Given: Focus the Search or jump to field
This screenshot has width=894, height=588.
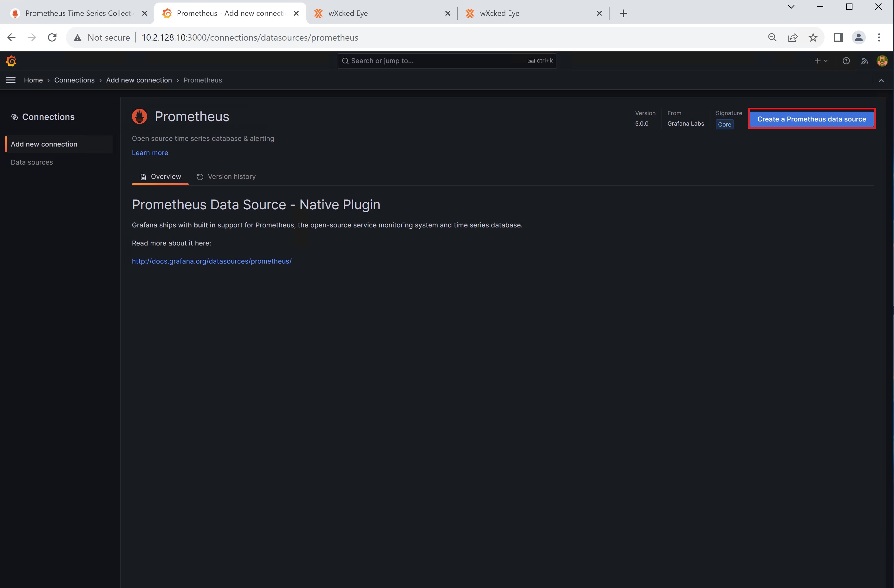Looking at the screenshot, I should tap(447, 61).
